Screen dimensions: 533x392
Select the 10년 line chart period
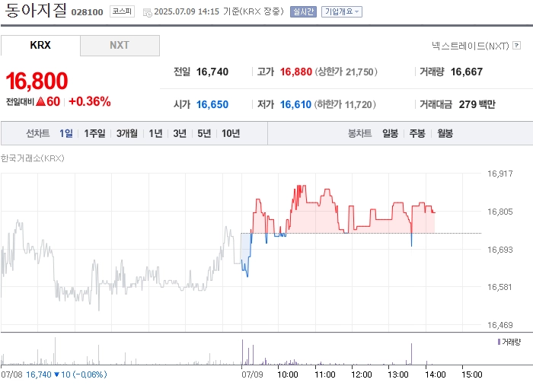231,133
